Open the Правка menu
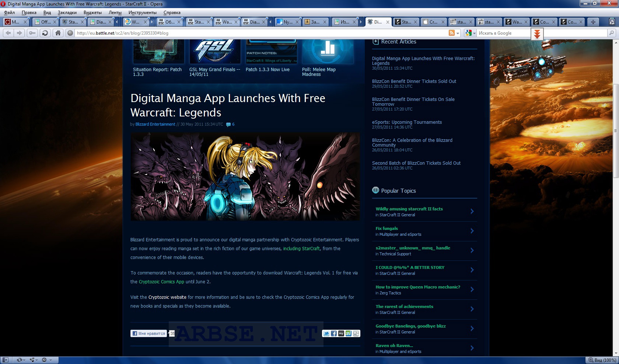 29,13
